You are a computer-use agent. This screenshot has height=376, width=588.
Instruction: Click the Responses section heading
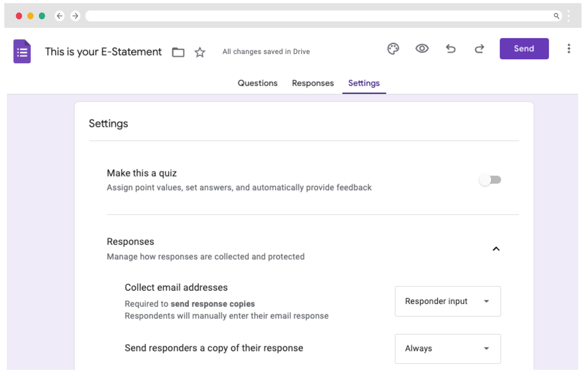coord(130,241)
